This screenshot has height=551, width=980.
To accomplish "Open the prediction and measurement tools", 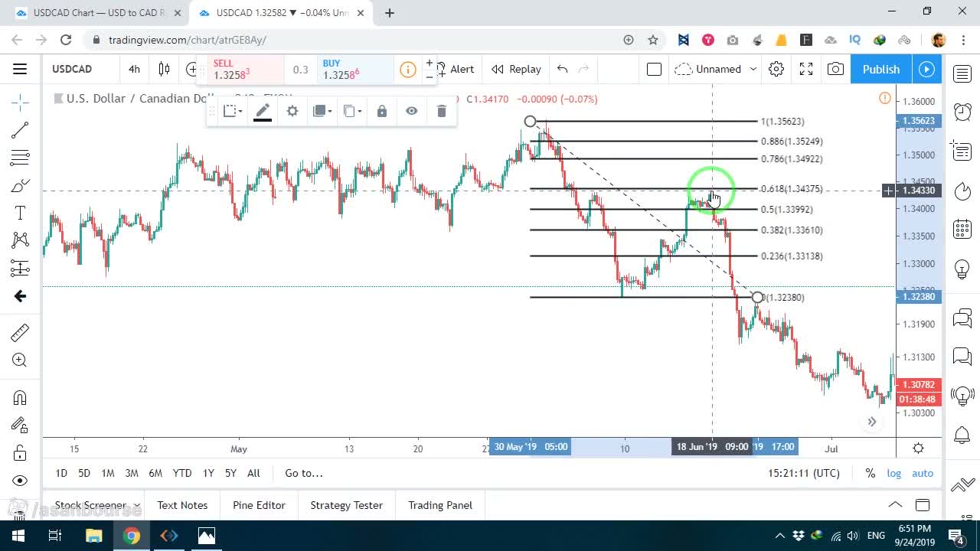I will point(20,269).
